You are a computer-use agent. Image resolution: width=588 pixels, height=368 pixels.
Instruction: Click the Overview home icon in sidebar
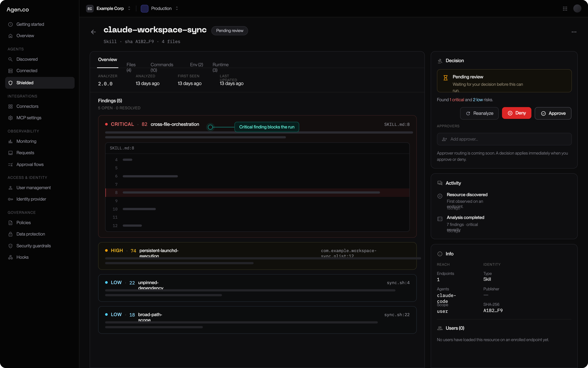(10, 36)
